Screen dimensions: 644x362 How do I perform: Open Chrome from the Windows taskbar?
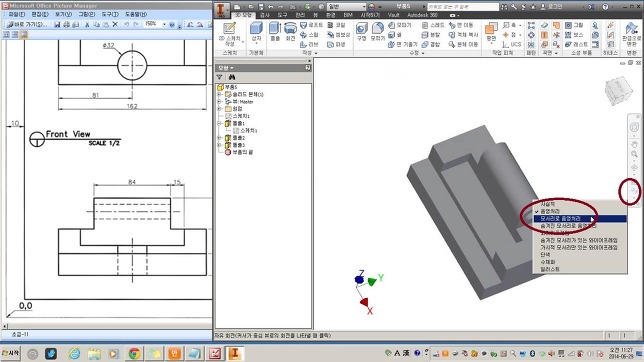tap(134, 353)
